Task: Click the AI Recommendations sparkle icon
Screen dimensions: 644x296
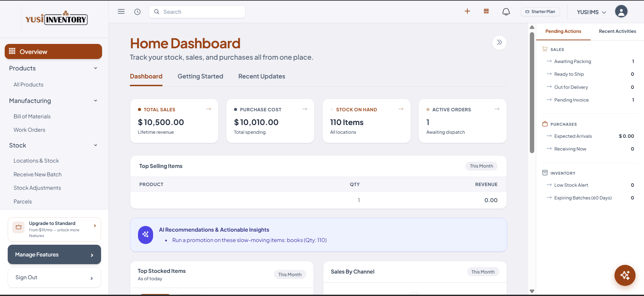Action: coord(145,235)
